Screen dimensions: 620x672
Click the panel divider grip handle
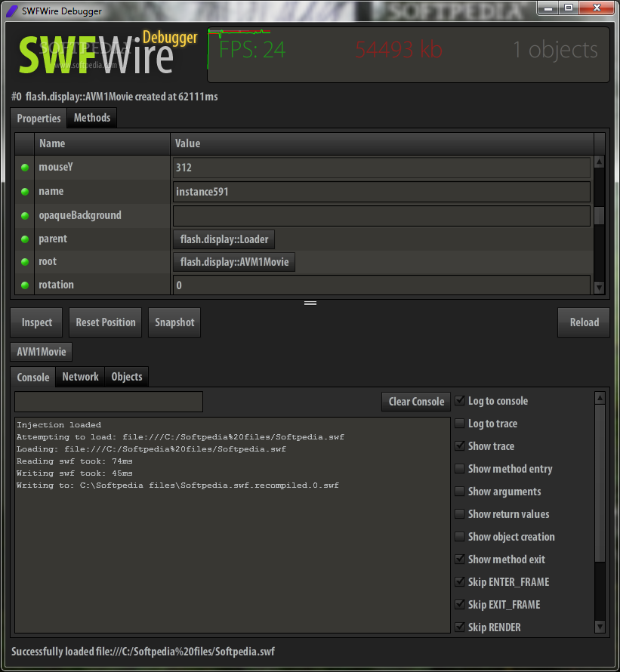(x=310, y=303)
